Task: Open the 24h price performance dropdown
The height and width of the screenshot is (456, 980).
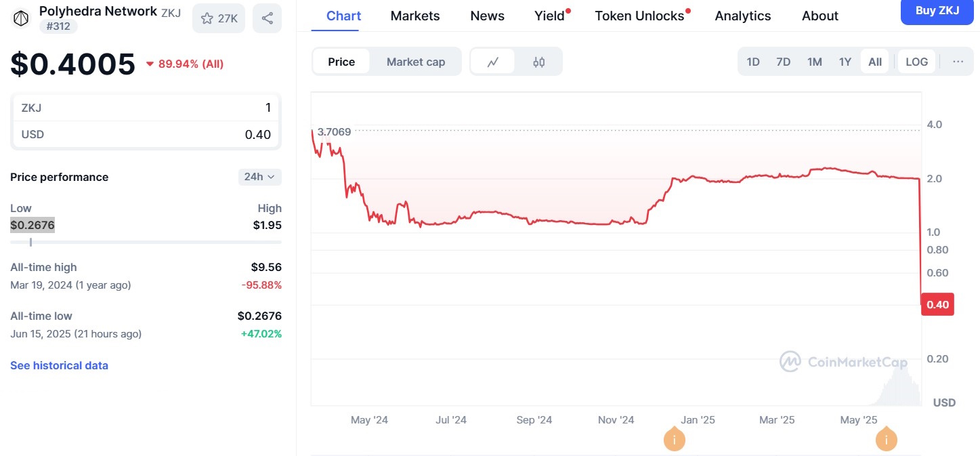Action: 259,177
